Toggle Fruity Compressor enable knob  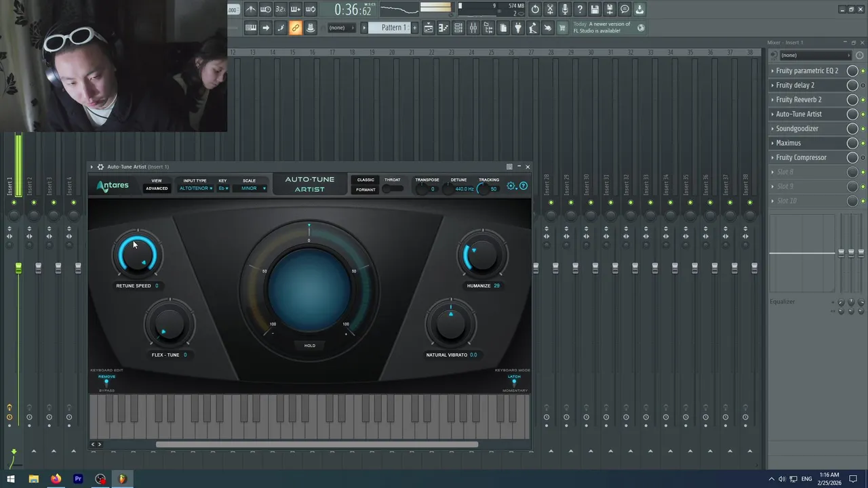(x=852, y=157)
